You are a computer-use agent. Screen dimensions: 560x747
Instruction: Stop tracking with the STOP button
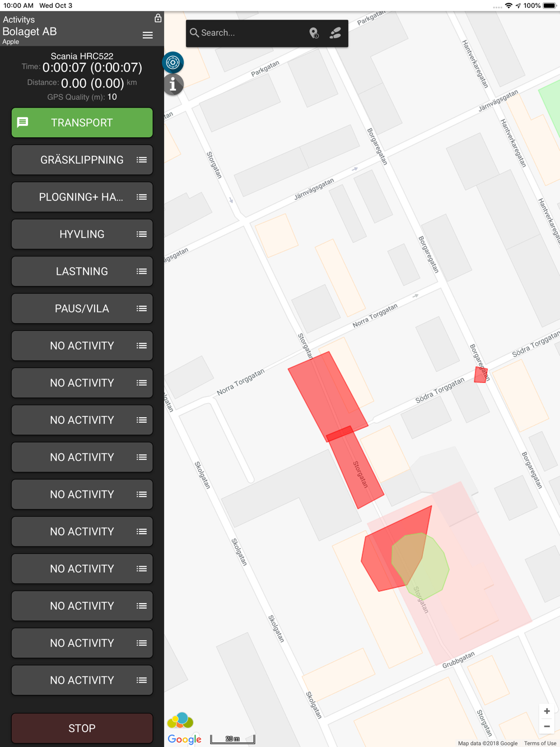(82, 729)
